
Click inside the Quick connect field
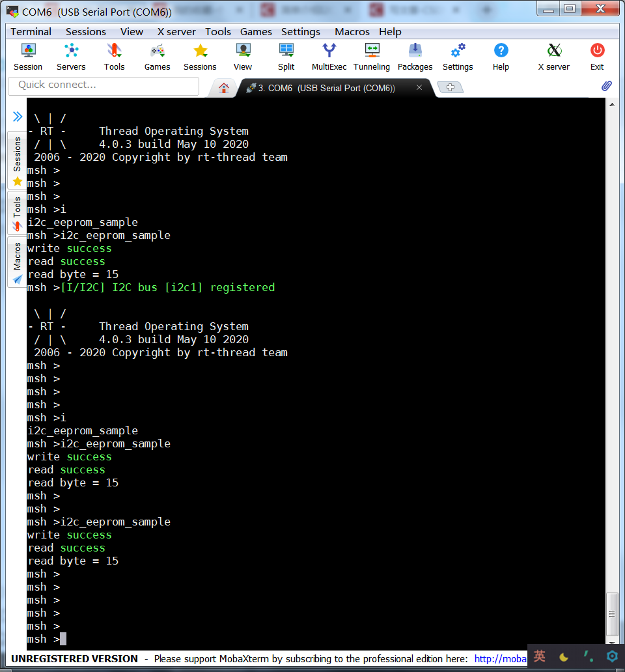[x=103, y=86]
